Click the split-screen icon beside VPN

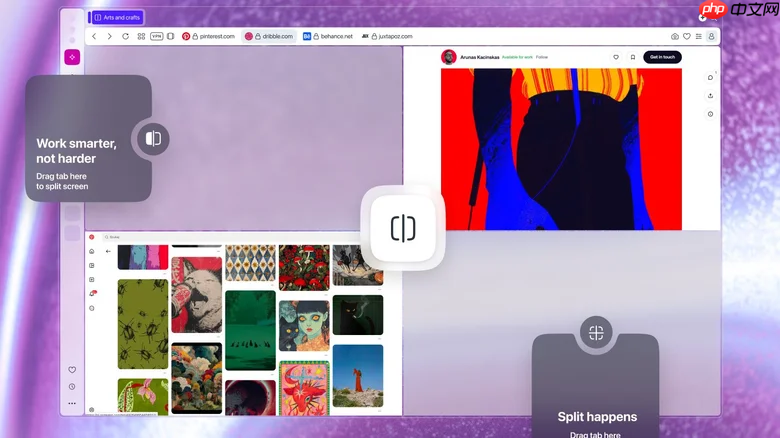171,36
